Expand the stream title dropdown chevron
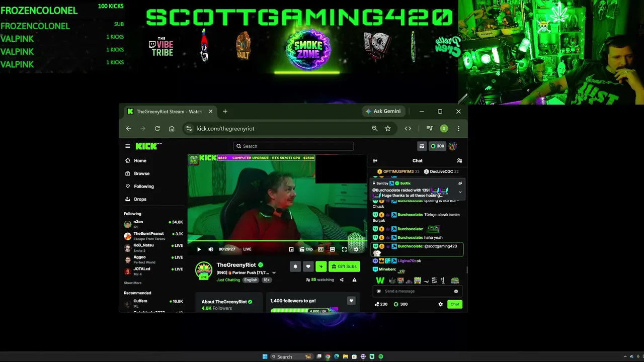This screenshot has height=362, width=644. tap(274, 273)
